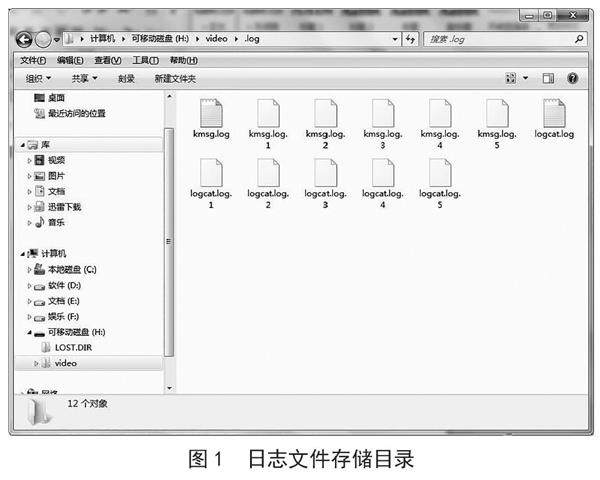
Task: Click the Help question mark icon
Action: click(573, 78)
